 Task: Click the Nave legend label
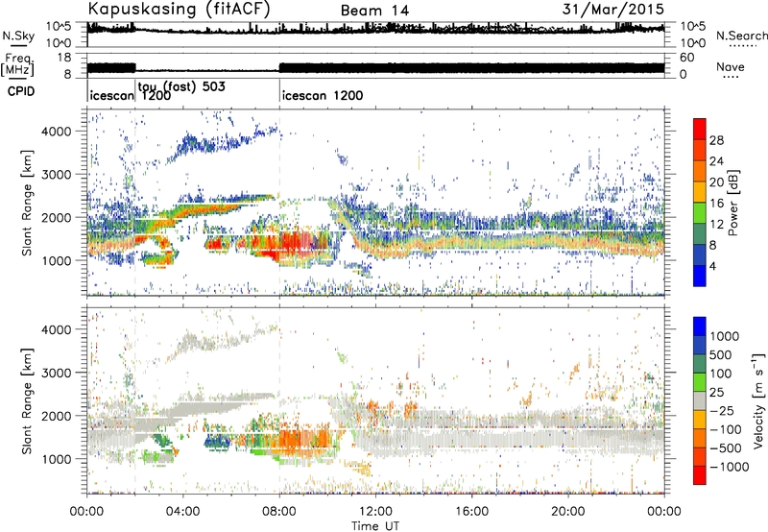[x=731, y=66]
